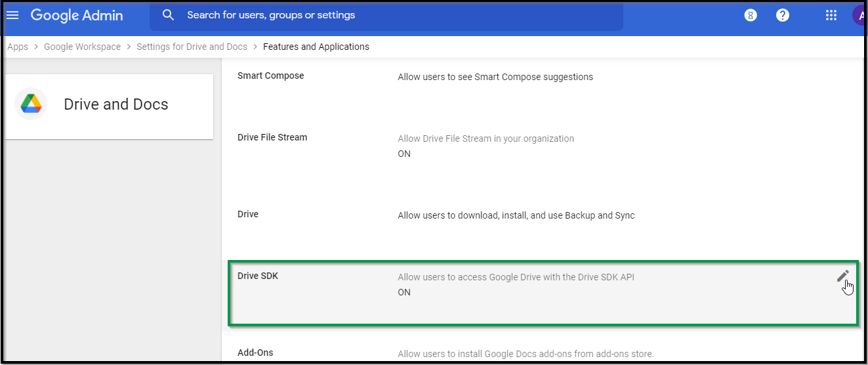Go to Apps in the breadcrumb

point(18,47)
